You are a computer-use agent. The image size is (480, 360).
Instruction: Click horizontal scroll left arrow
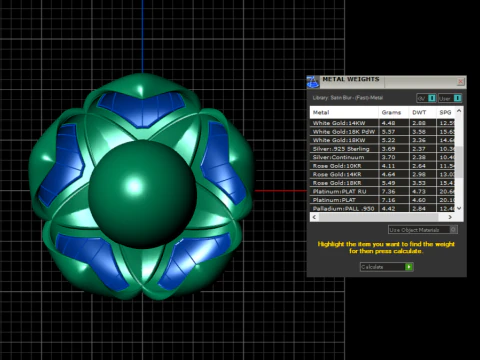pyautogui.click(x=314, y=217)
